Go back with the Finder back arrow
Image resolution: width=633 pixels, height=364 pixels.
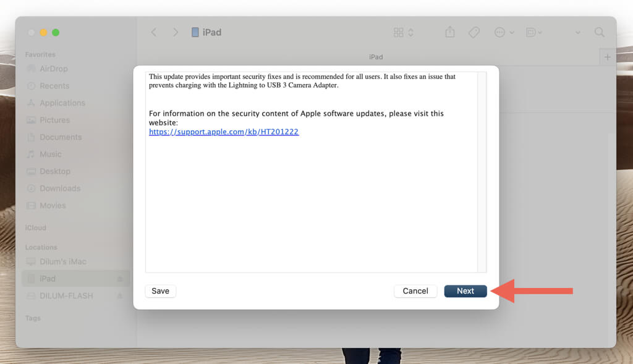pyautogui.click(x=154, y=32)
